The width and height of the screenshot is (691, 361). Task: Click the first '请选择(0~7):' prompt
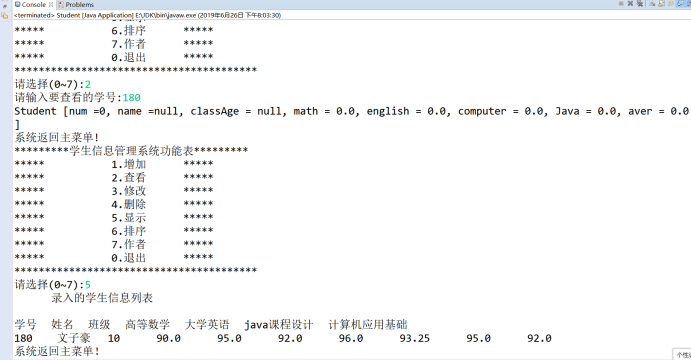click(49, 84)
